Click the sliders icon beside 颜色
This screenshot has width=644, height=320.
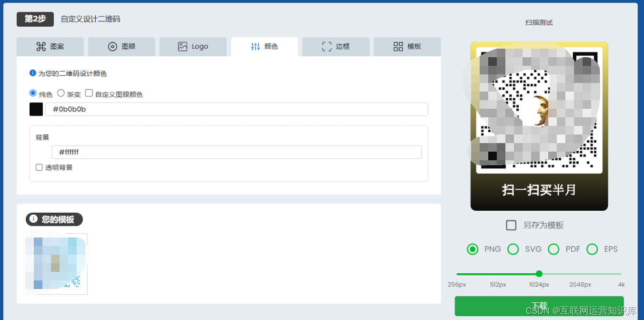(x=255, y=46)
